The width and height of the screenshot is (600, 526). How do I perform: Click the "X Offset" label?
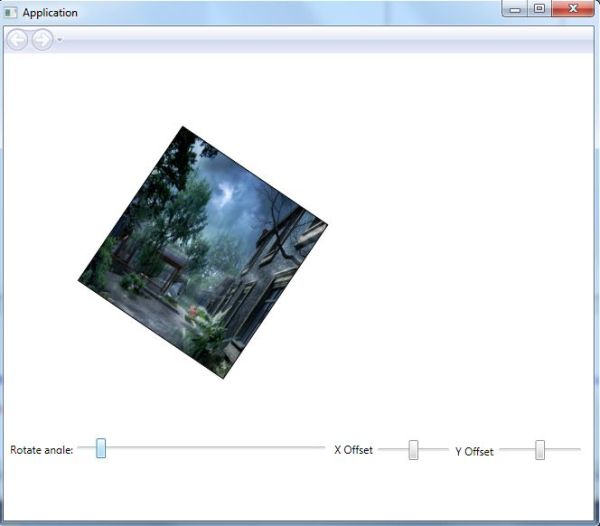[353, 450]
